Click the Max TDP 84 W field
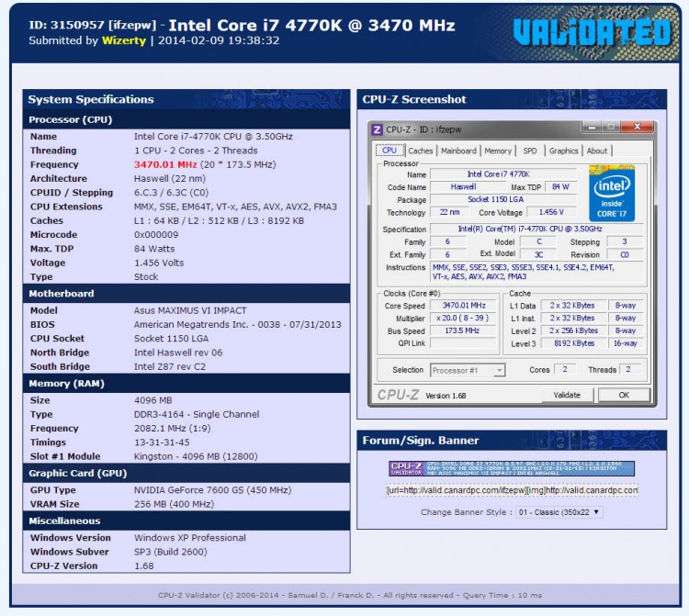Image resolution: width=689 pixels, height=616 pixels. 560,186
